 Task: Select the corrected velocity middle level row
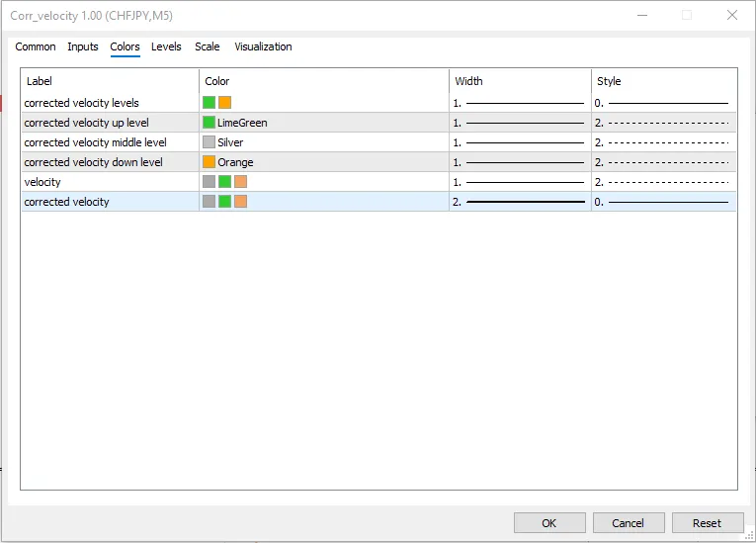coord(95,142)
